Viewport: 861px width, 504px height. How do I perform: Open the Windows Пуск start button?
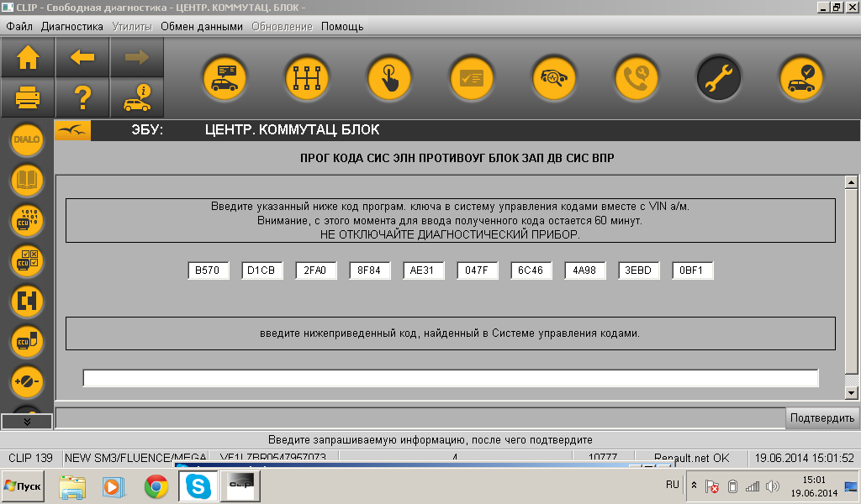(23, 486)
